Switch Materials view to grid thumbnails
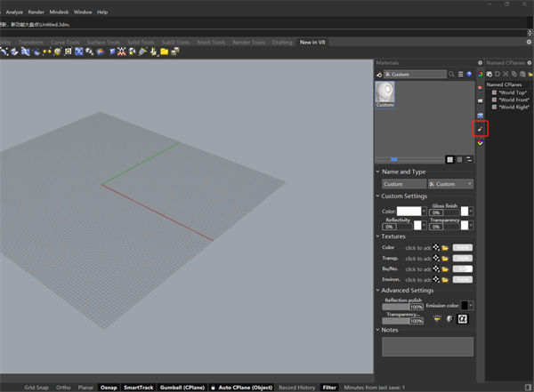This screenshot has height=392, width=534. point(449,158)
